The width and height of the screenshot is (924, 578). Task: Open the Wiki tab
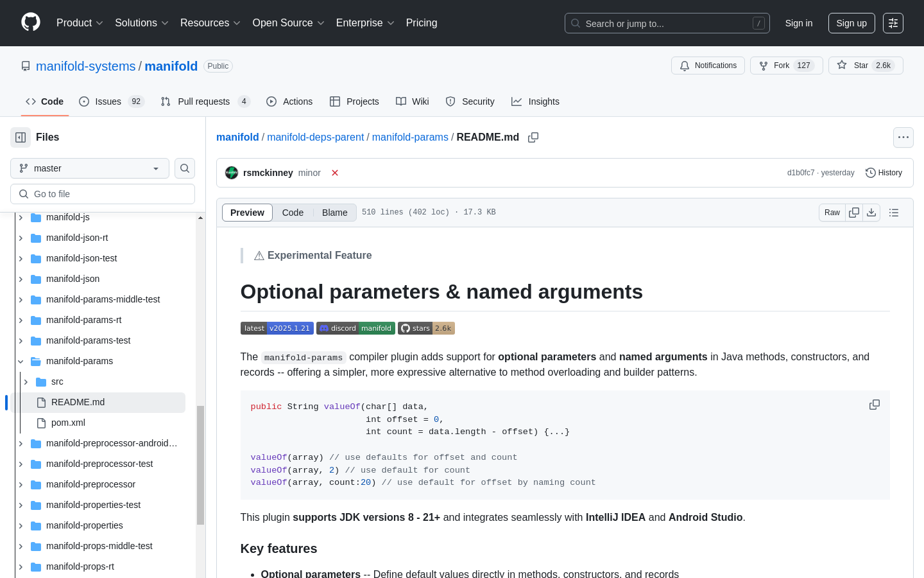click(x=413, y=101)
